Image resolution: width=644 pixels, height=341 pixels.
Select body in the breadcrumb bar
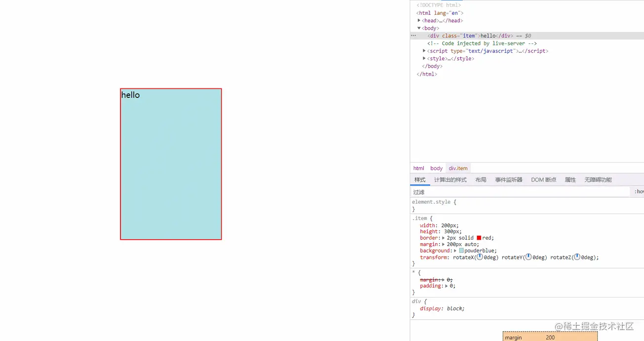[436, 168]
